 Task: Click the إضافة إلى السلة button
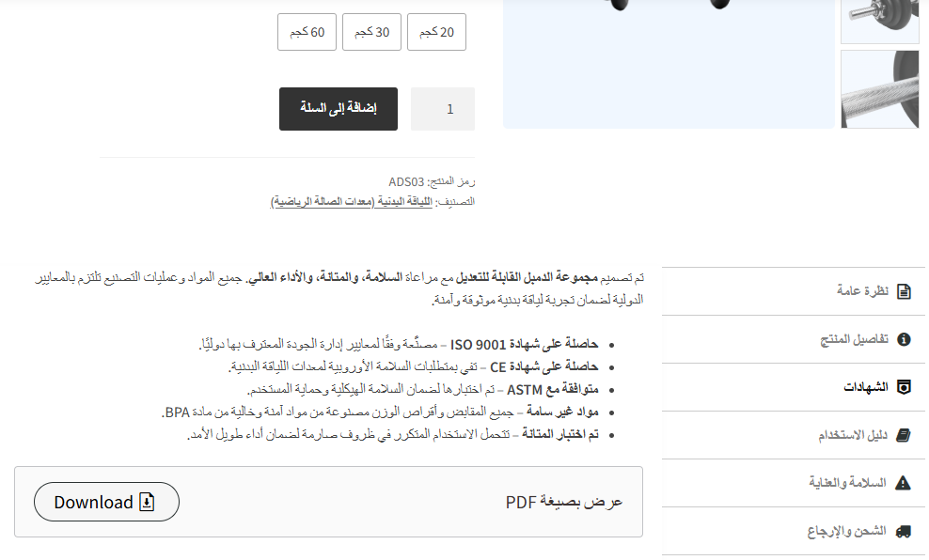point(338,109)
